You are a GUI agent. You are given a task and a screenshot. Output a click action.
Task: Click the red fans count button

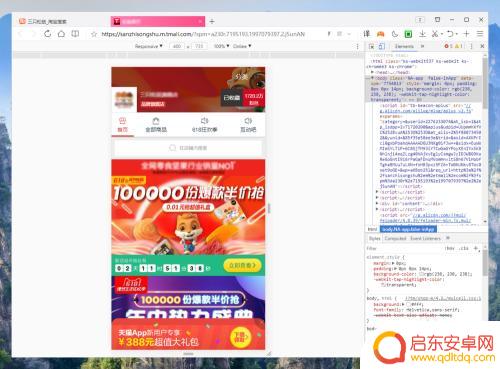(254, 98)
